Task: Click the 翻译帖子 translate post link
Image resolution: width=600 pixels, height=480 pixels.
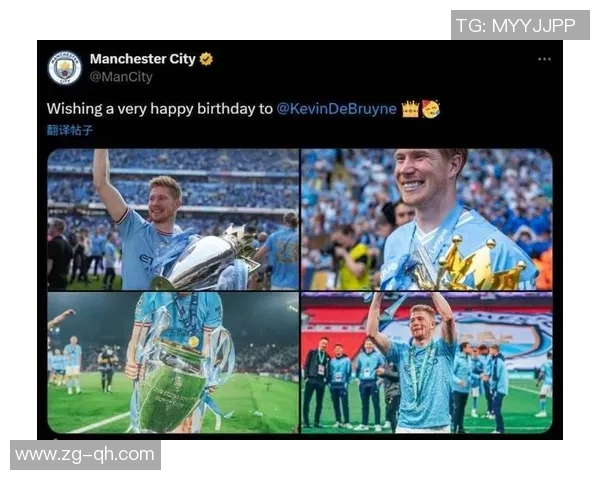Action: pos(70,130)
